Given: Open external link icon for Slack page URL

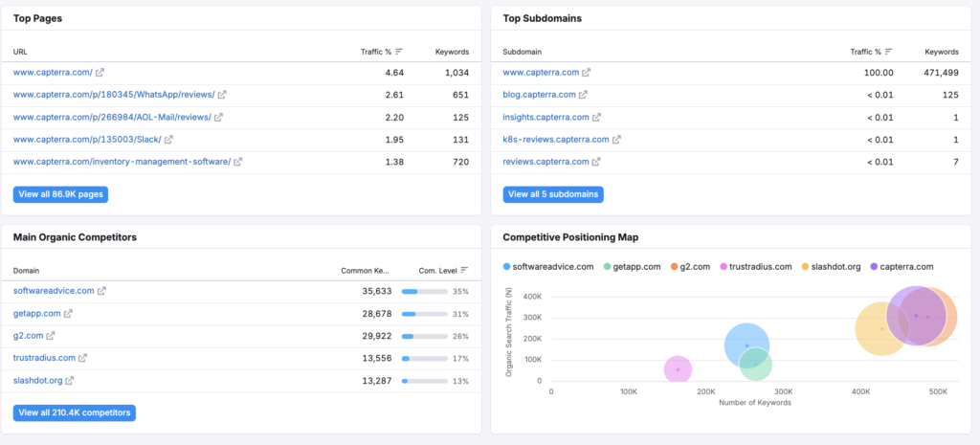Looking at the screenshot, I should click(168, 140).
